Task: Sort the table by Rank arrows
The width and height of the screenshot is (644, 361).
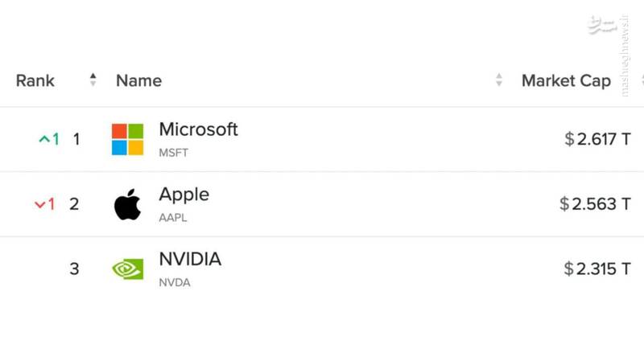Action: click(93, 80)
